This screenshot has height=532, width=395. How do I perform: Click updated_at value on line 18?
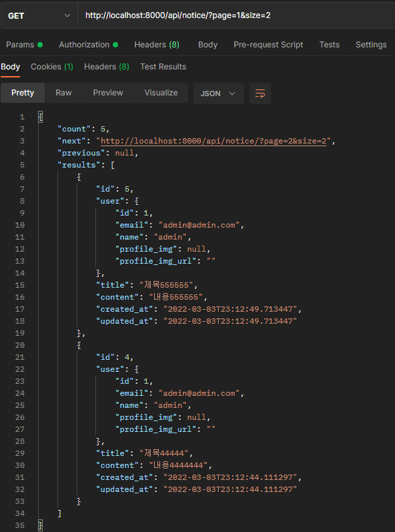click(x=230, y=321)
